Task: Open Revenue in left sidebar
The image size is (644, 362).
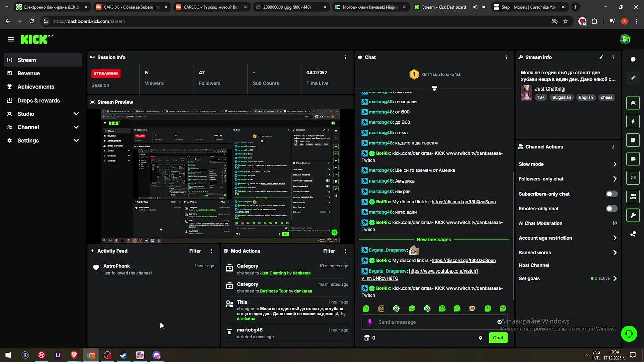Action: [x=42, y=73]
